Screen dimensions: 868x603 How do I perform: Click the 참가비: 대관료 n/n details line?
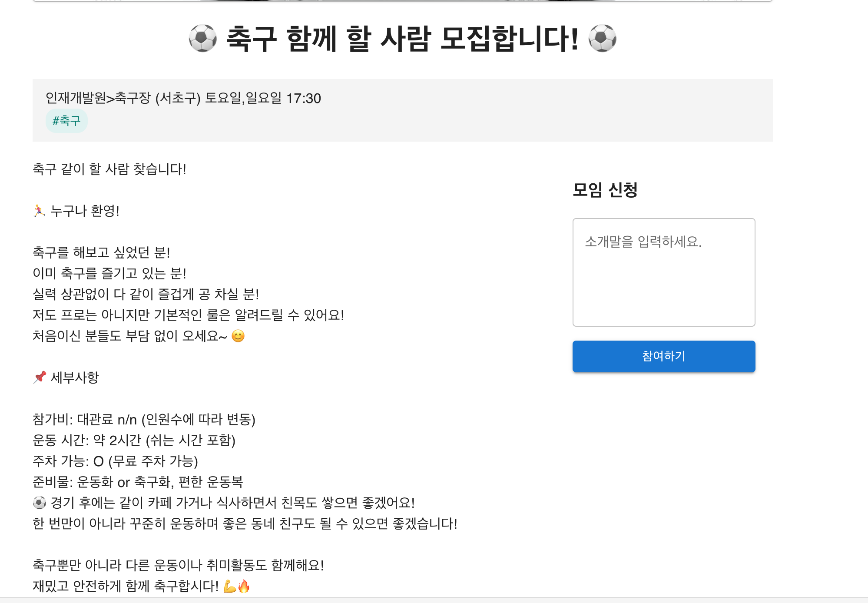[144, 419]
